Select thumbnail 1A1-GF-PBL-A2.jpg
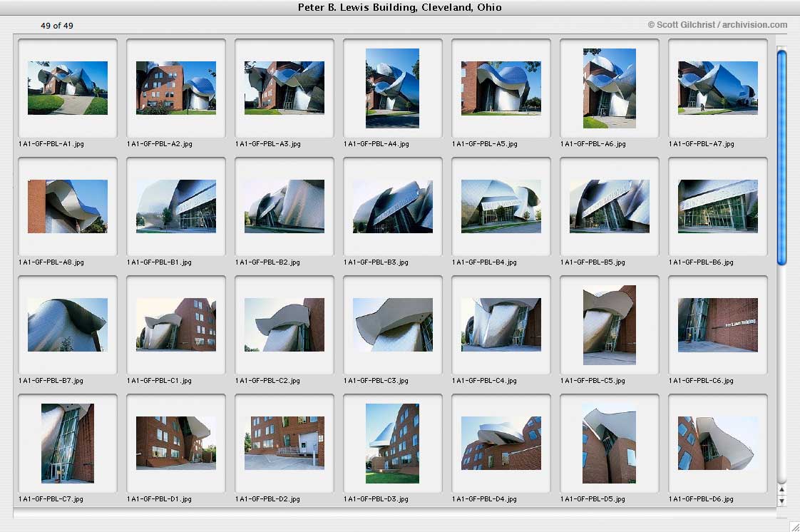The image size is (800, 532). 176,88
